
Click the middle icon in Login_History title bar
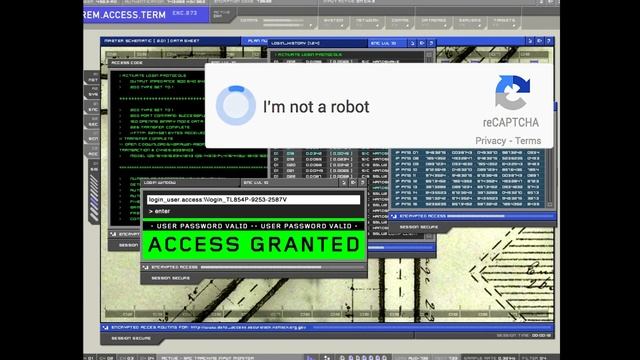[x=422, y=43]
